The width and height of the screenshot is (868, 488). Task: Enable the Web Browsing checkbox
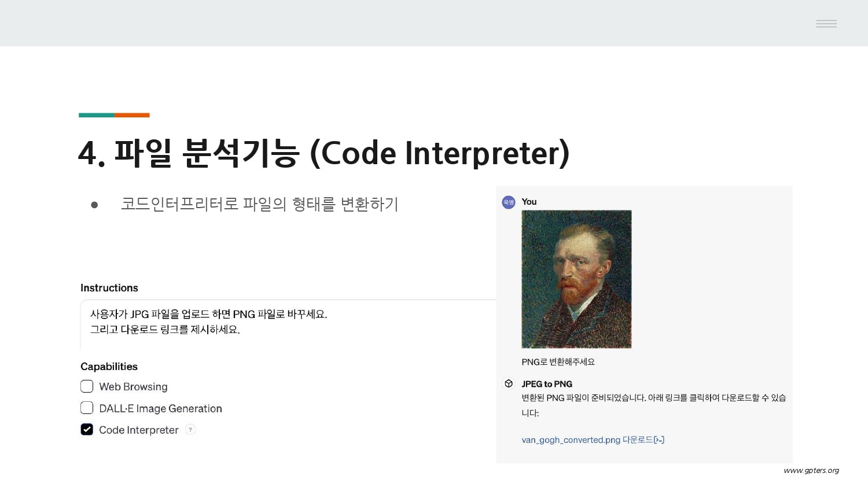point(87,386)
